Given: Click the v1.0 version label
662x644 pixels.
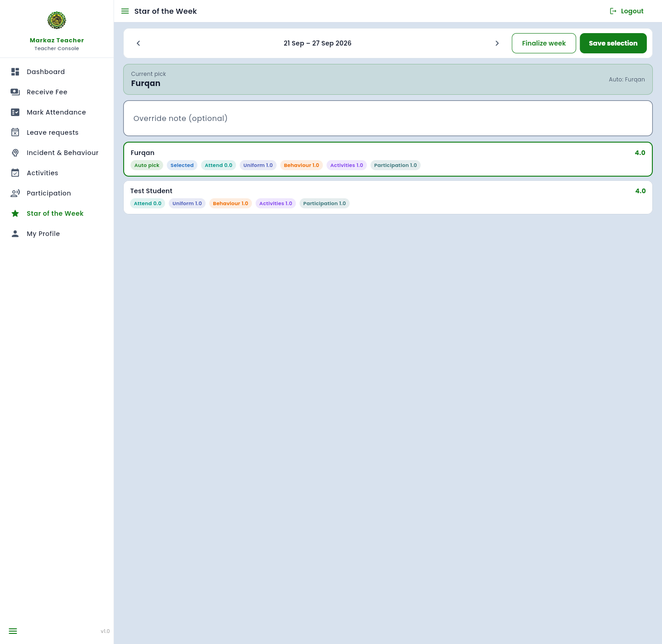Looking at the screenshot, I should pyautogui.click(x=105, y=631).
